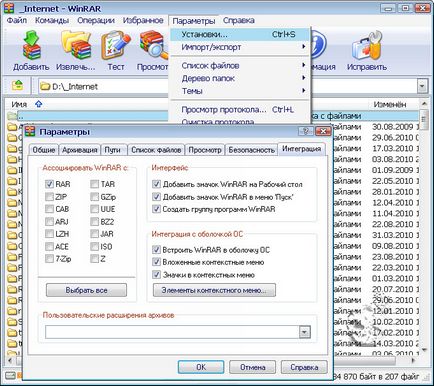
Task: Toggle 'Добавить значок WinRAR в меню Пуск'
Action: [156, 197]
